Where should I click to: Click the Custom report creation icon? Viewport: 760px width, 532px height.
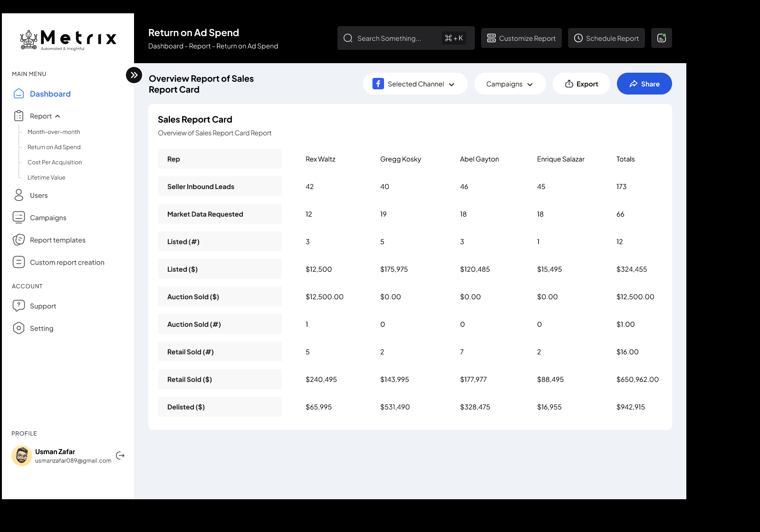pyautogui.click(x=19, y=262)
